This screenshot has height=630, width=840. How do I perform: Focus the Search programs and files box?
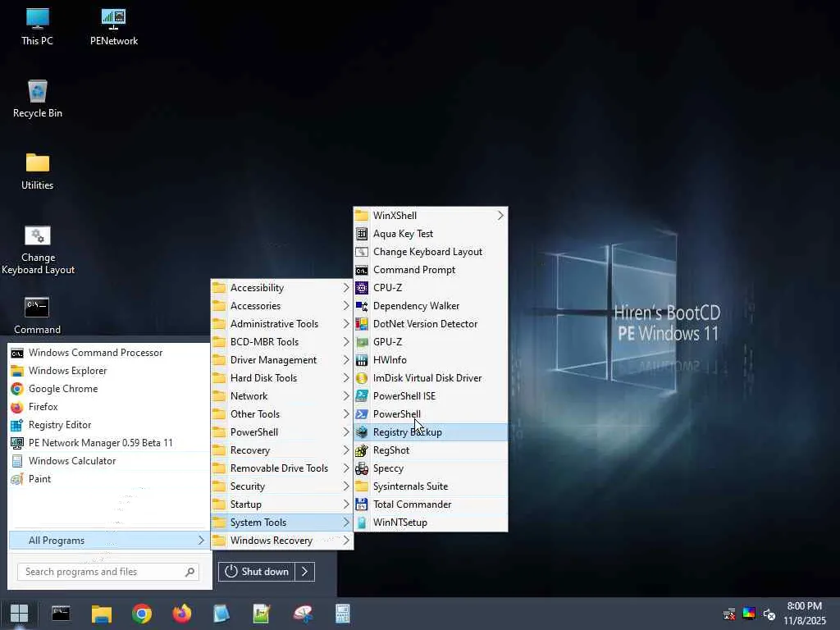[108, 572]
